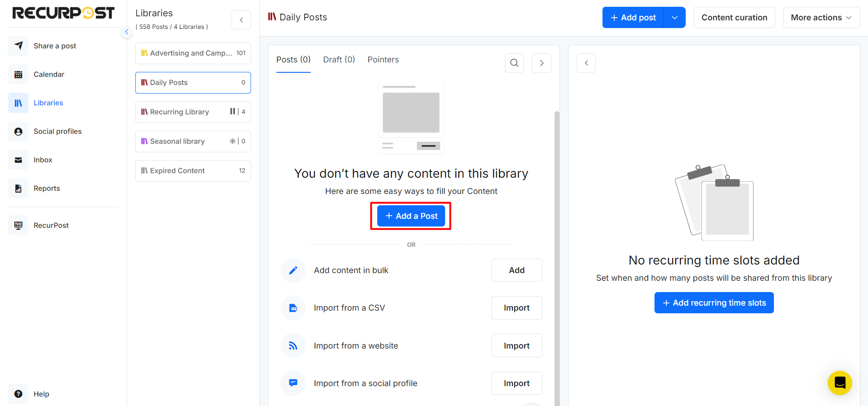Click the social profile message icon
The image size is (868, 406).
pos(293,383)
